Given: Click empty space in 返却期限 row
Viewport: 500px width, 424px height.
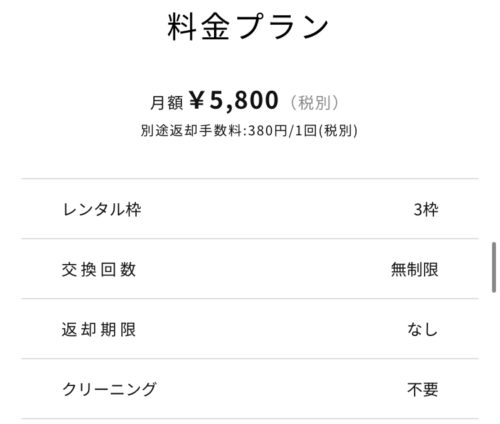Looking at the screenshot, I should [272, 329].
